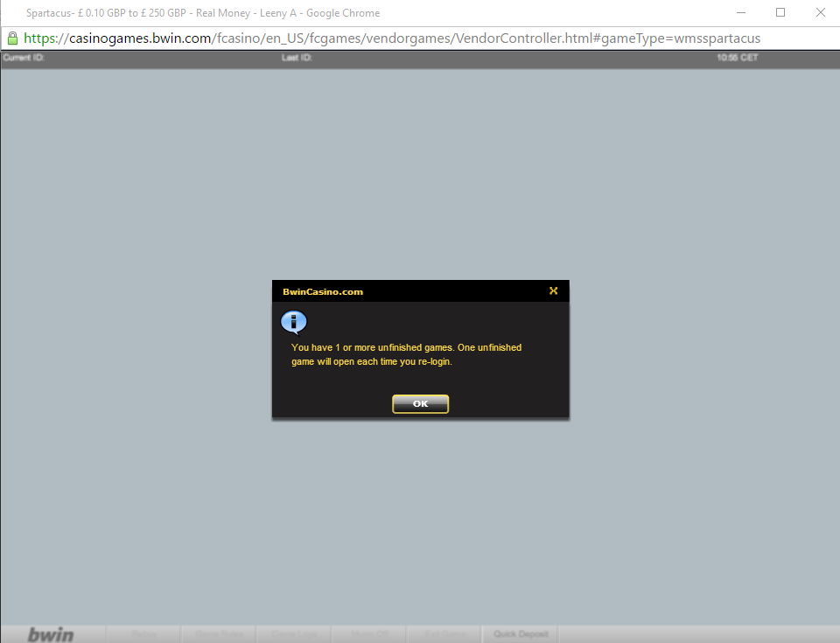Click the 'Last ID:' label
Image resolution: width=840 pixels, height=643 pixels.
[x=297, y=58]
